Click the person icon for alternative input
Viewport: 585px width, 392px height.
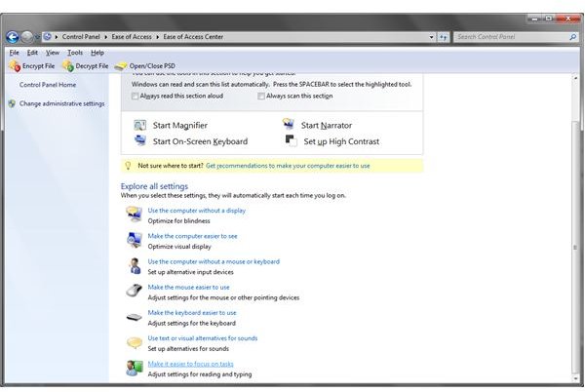pos(135,266)
